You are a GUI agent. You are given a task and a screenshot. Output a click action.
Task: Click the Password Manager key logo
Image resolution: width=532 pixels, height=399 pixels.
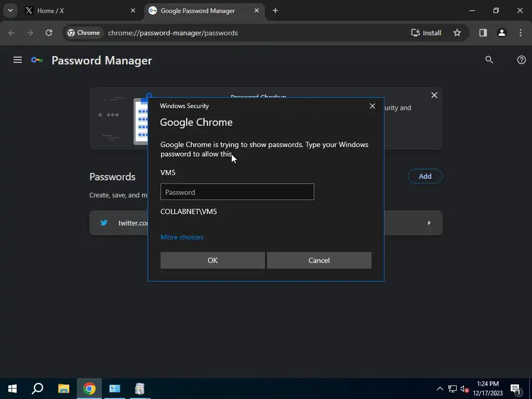tap(37, 60)
